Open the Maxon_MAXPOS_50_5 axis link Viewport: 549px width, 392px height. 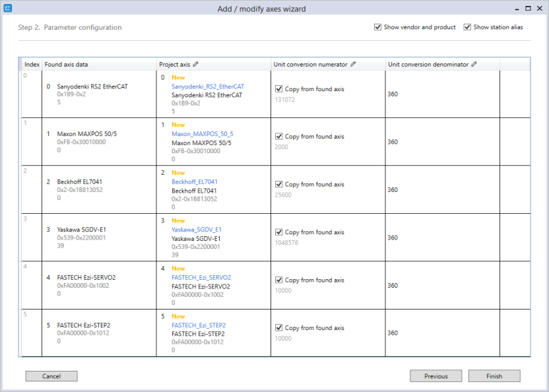[203, 134]
